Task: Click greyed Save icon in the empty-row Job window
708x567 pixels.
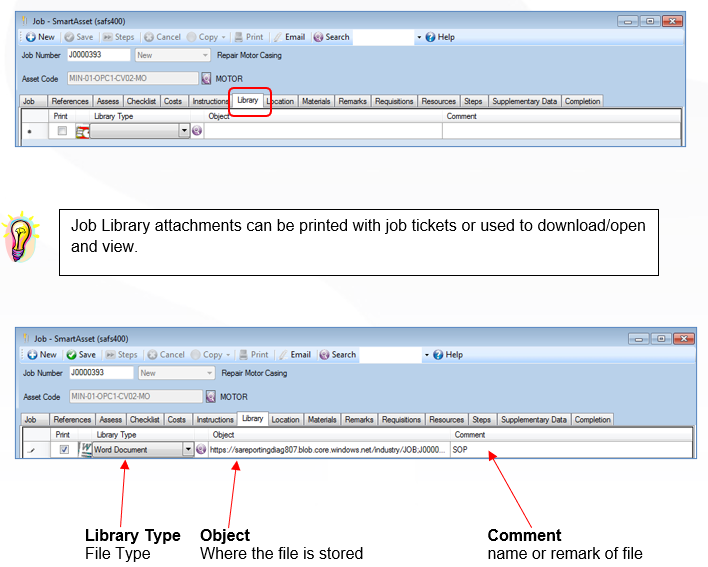Action: point(69,37)
